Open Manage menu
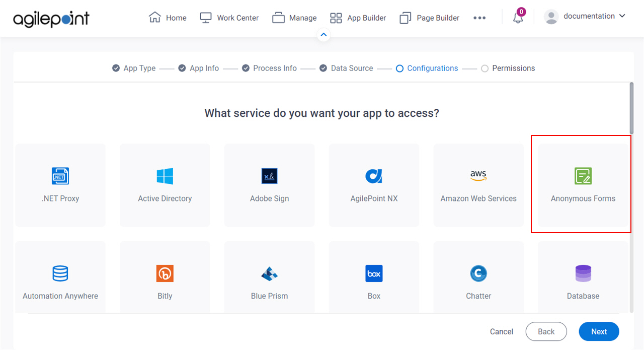Screen dimensions: 644x350 (294, 18)
